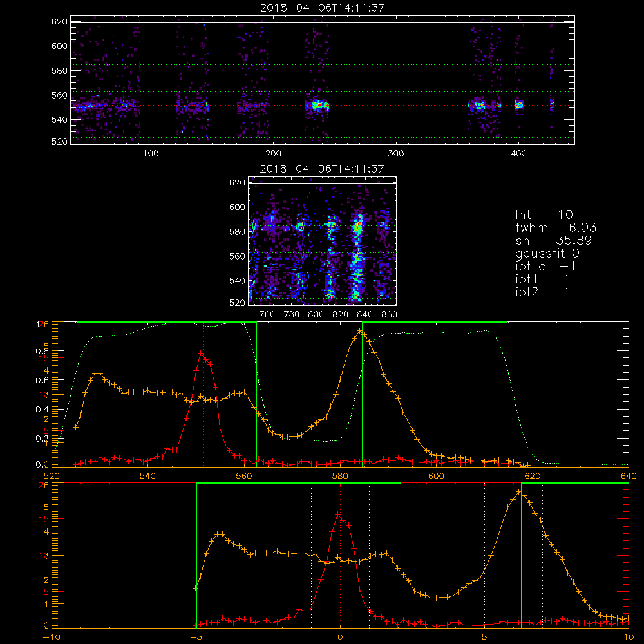Click x-axis label 840 under middle image

pos(365,315)
